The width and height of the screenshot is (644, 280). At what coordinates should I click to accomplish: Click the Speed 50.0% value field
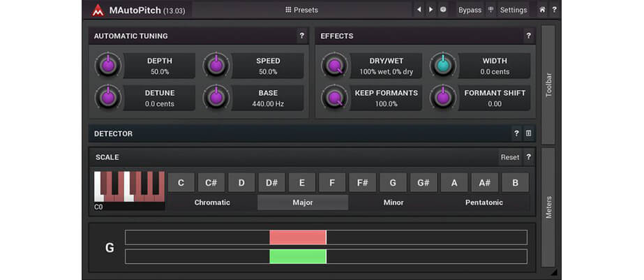click(x=268, y=66)
